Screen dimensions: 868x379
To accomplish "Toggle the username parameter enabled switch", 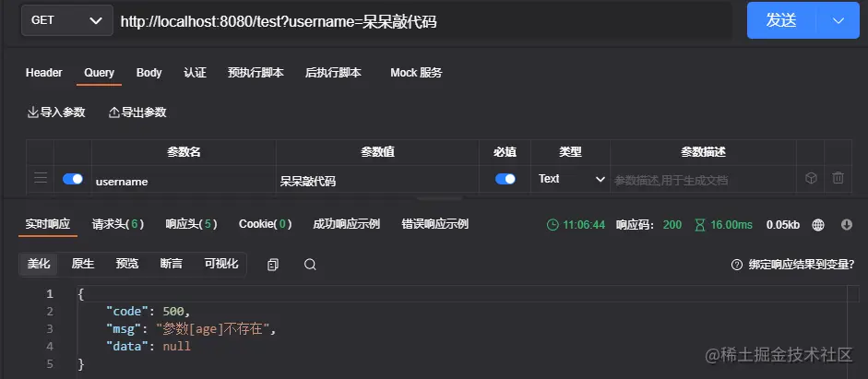I will click(73, 179).
